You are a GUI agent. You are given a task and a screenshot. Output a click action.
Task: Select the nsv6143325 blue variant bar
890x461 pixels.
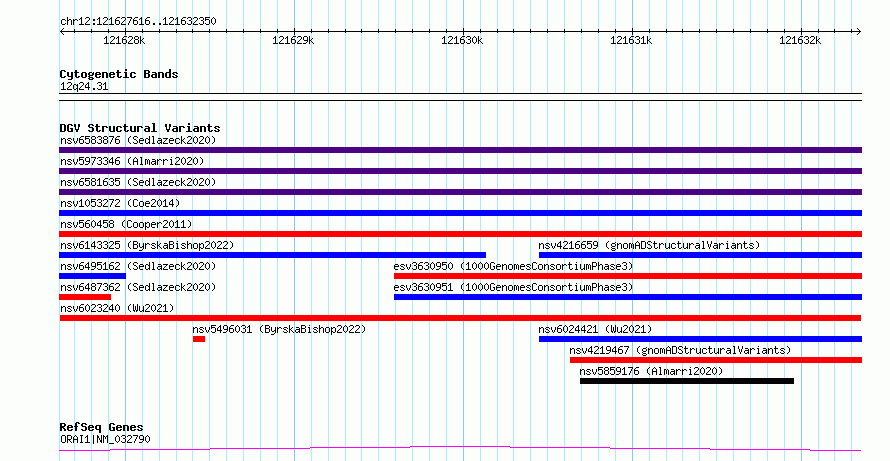click(x=272, y=255)
